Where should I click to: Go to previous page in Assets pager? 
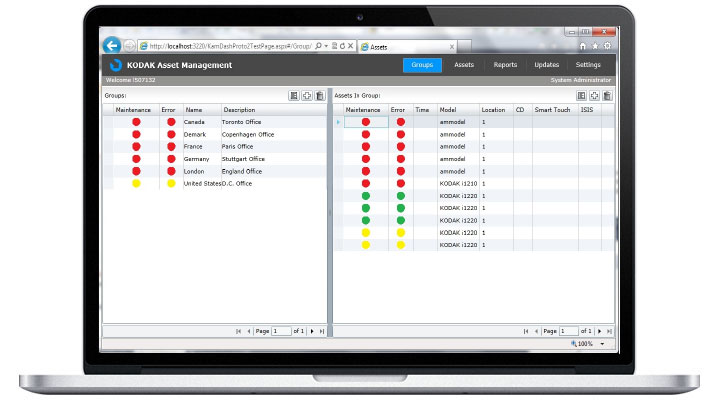[x=536, y=331]
